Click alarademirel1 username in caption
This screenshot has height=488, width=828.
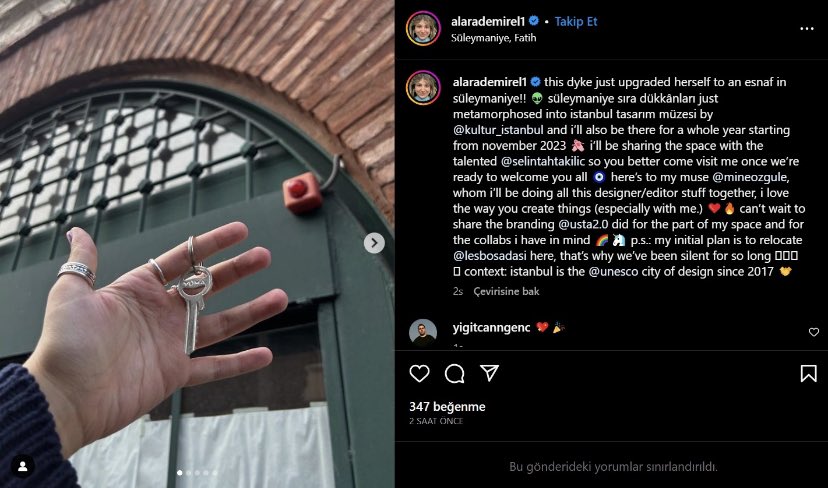(490, 82)
